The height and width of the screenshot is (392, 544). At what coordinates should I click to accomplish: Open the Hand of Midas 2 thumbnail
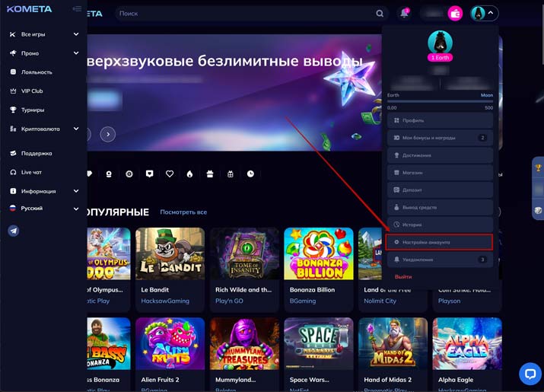pyautogui.click(x=393, y=344)
